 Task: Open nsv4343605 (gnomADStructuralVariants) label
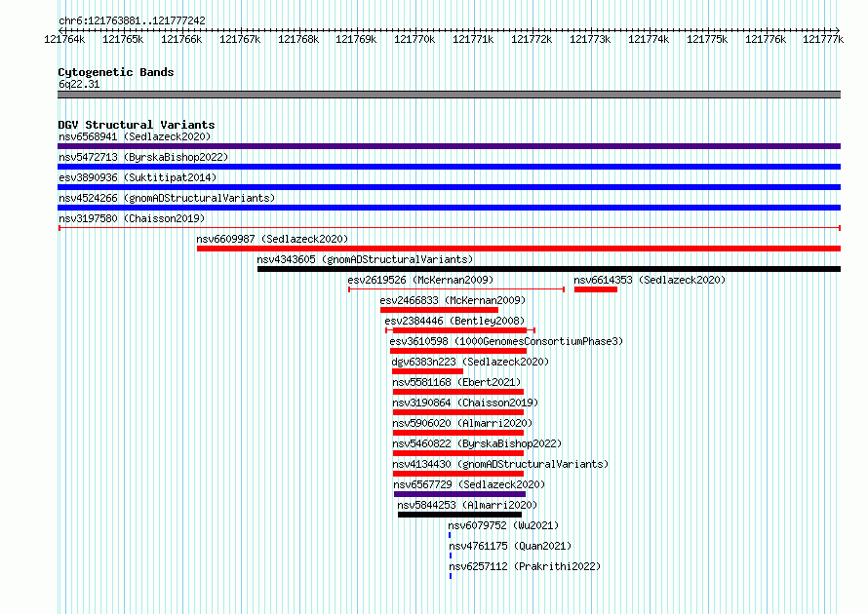(x=365, y=259)
